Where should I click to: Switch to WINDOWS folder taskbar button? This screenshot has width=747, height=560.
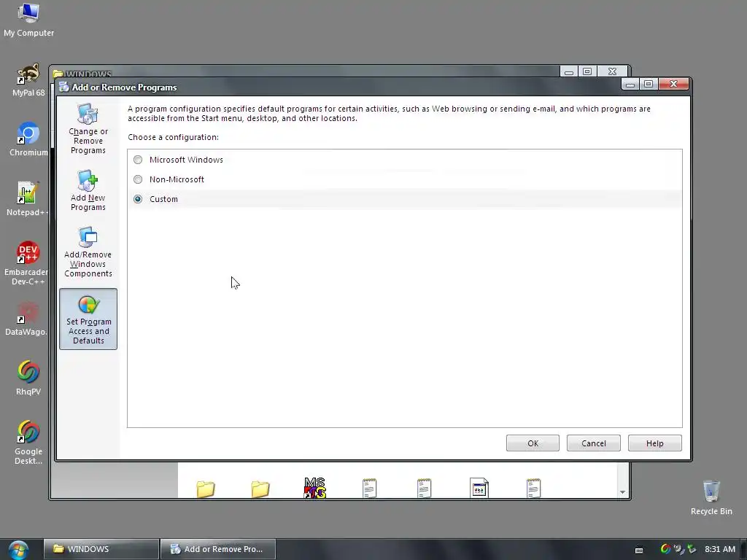tap(101, 549)
